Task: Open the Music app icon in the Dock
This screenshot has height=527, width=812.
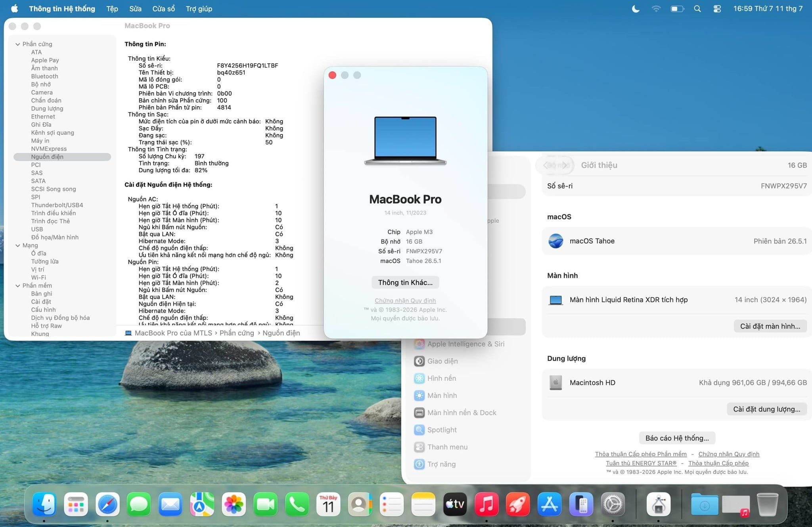Action: (486, 504)
